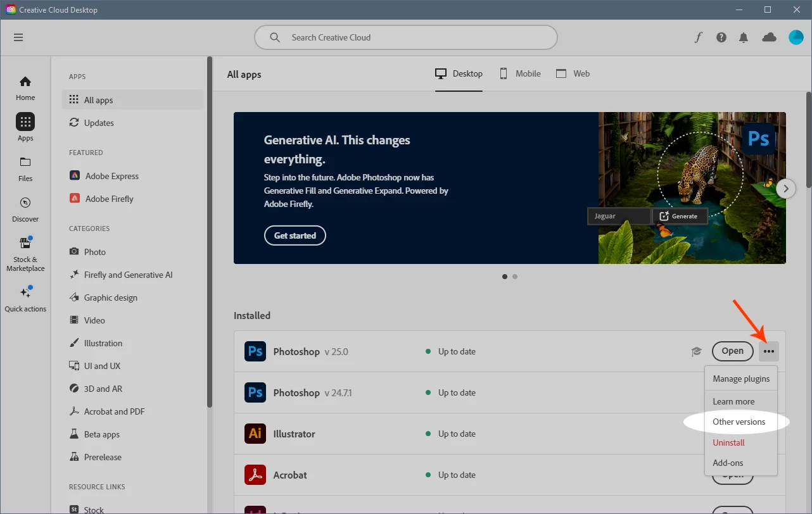
Task: Click the Photoshop v 24.7.1 app icon
Action: point(255,392)
